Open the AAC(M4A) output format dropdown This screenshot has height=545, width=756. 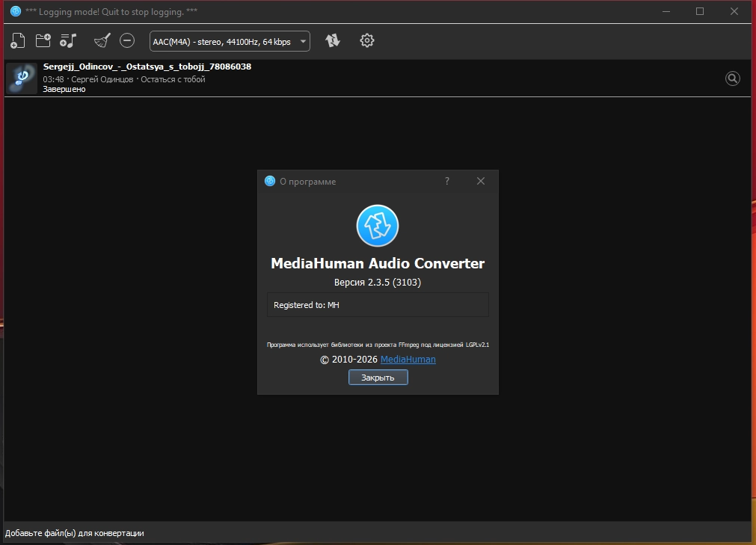[230, 42]
